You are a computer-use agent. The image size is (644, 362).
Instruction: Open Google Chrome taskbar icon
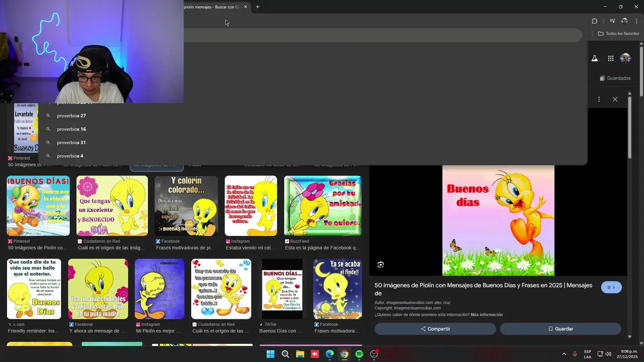[x=344, y=354]
